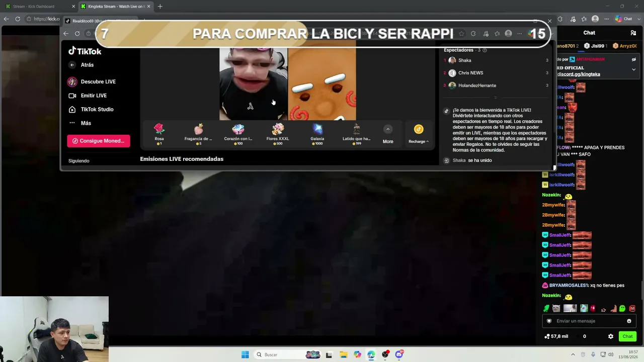Send the Fragancia perfume gift
The width and height of the screenshot is (644, 362).
[x=198, y=134]
